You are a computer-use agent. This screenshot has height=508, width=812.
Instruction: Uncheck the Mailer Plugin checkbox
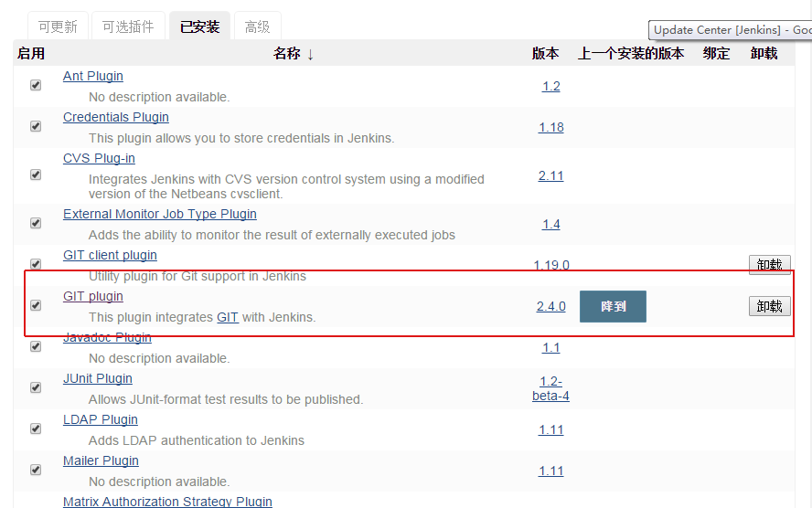click(x=36, y=470)
